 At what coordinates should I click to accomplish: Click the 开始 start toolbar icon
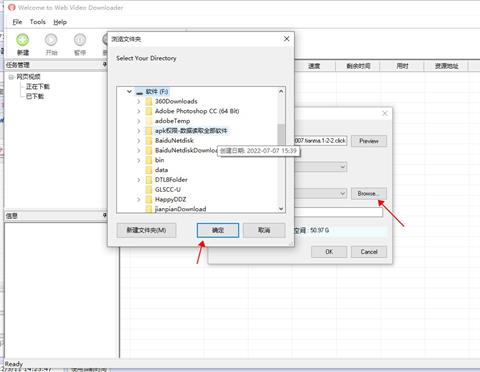[x=51, y=40]
